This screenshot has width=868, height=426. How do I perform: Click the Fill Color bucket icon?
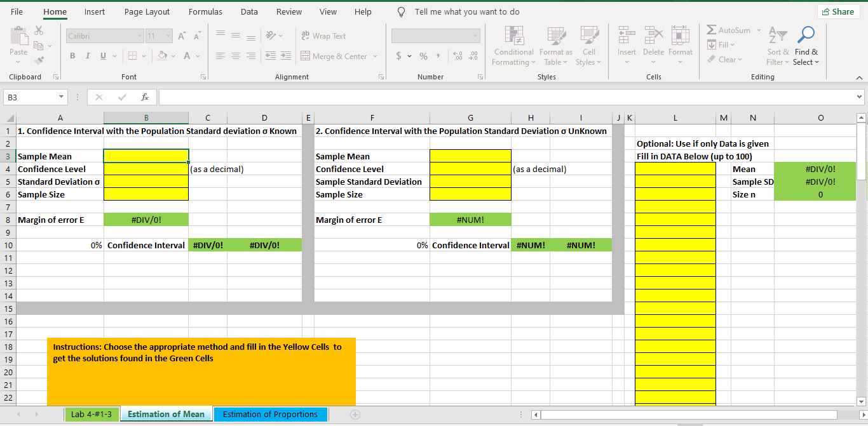pyautogui.click(x=163, y=56)
